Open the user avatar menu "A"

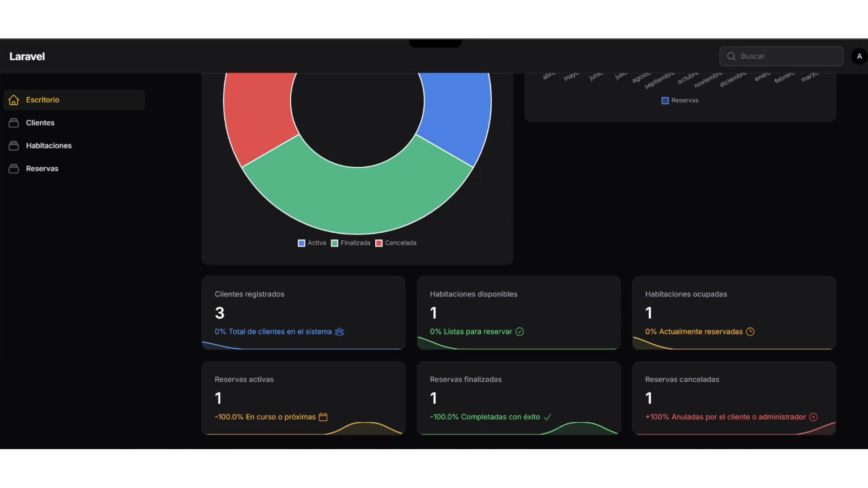coord(859,56)
